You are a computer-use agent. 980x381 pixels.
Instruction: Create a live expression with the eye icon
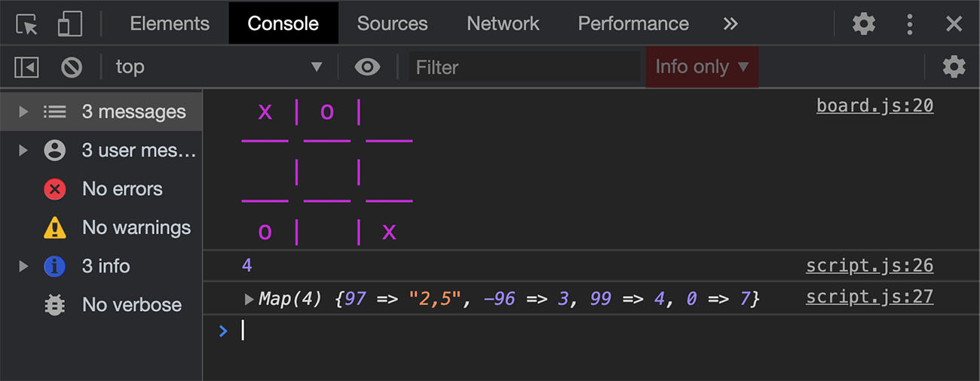tap(367, 68)
